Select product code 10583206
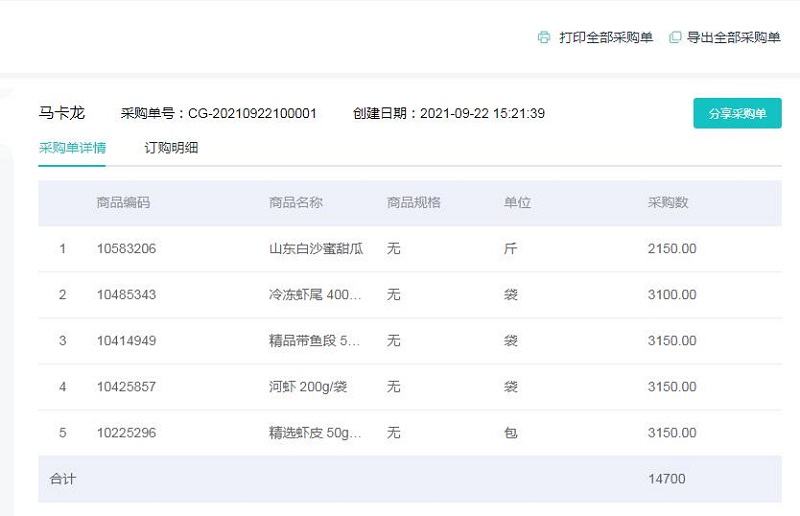800x516 pixels. [127, 249]
